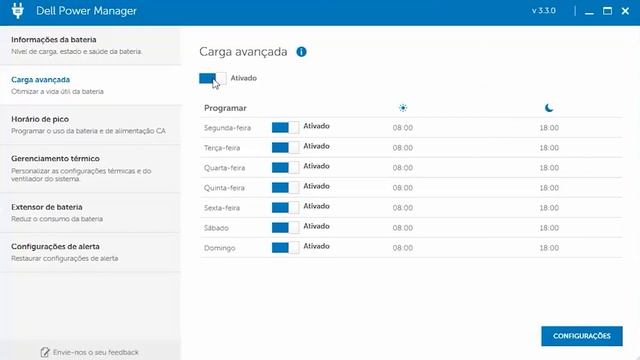Click the Domingo day label
This screenshot has height=360, width=640.
coord(220,248)
